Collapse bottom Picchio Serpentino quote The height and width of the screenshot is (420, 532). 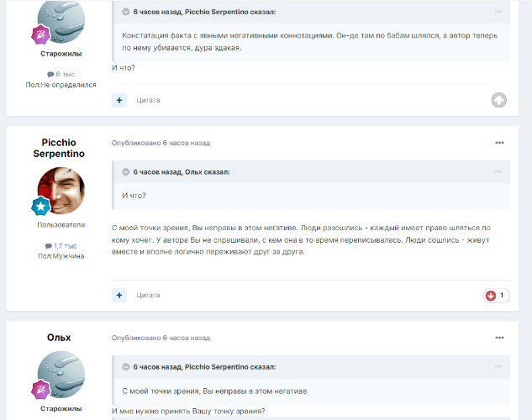click(x=126, y=367)
